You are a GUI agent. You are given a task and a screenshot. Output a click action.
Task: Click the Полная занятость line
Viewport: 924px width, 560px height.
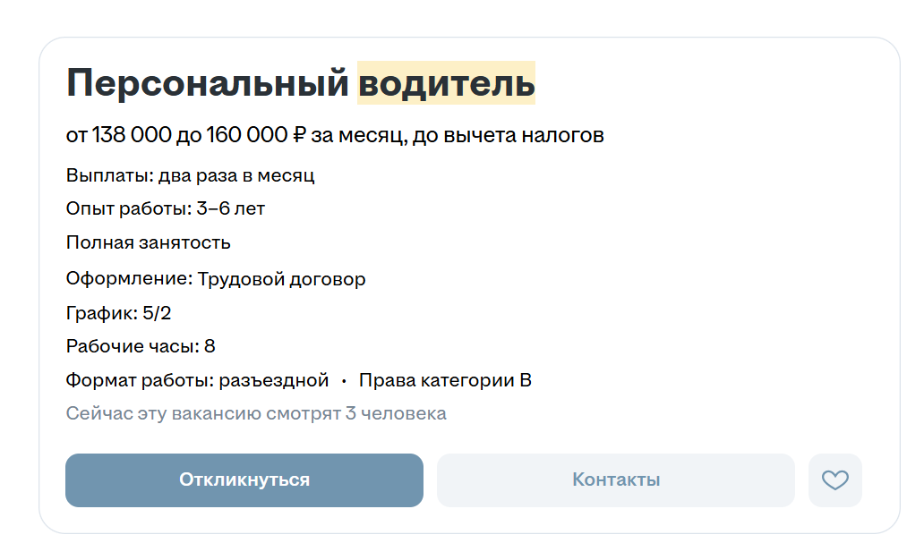148,242
